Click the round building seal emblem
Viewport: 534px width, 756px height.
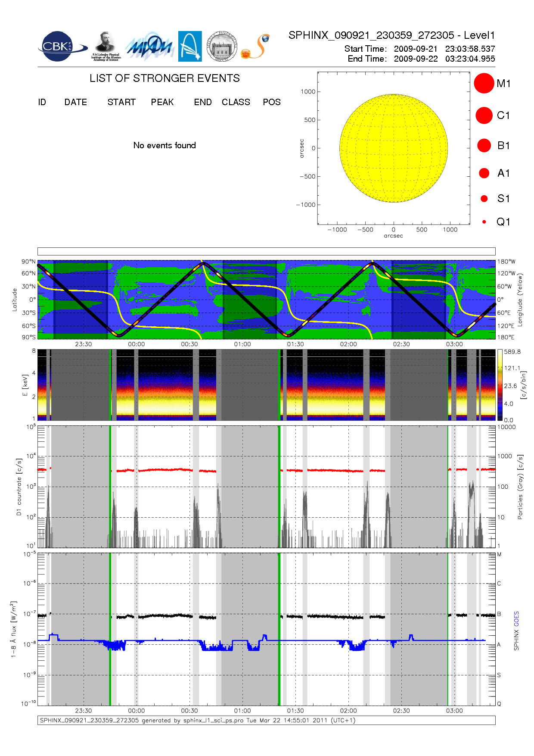pos(222,46)
